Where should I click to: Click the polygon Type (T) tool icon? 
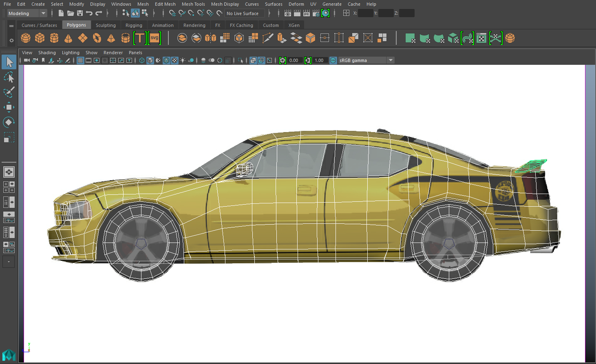(140, 38)
